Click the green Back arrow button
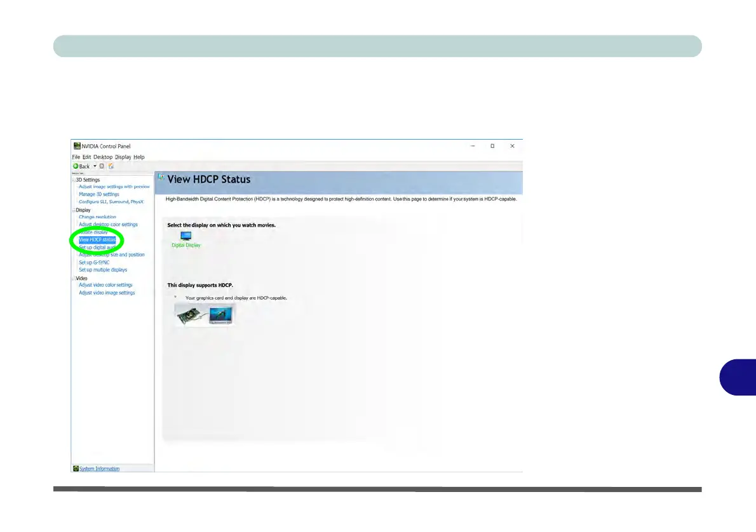Image resolution: width=756 pixels, height=532 pixels. pos(76,166)
